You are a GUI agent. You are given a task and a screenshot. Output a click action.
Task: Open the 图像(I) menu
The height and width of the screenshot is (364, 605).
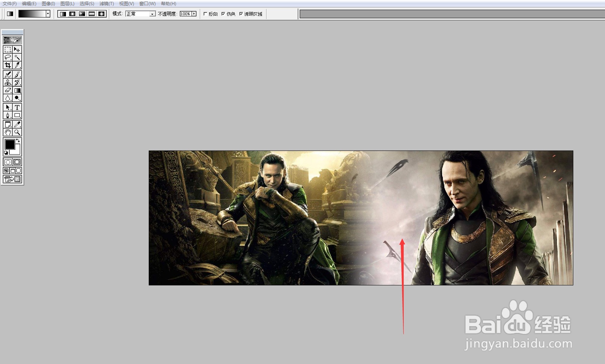coord(48,4)
